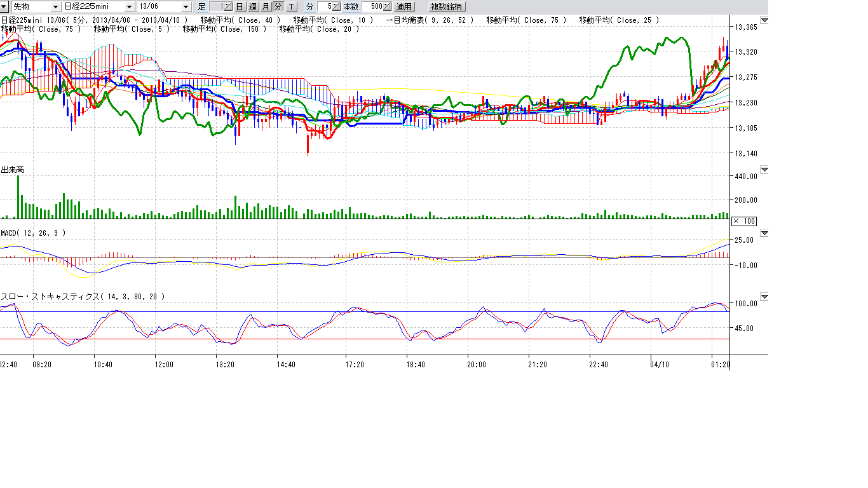868x488 pixels.
Task: Open the MACD panel menu arrow
Action: [764, 233]
